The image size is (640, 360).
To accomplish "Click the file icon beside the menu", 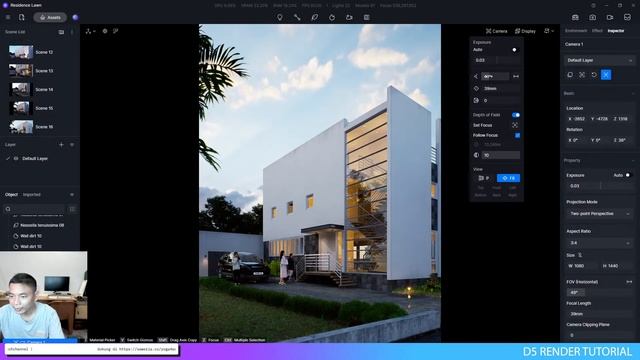I will pos(22,18).
